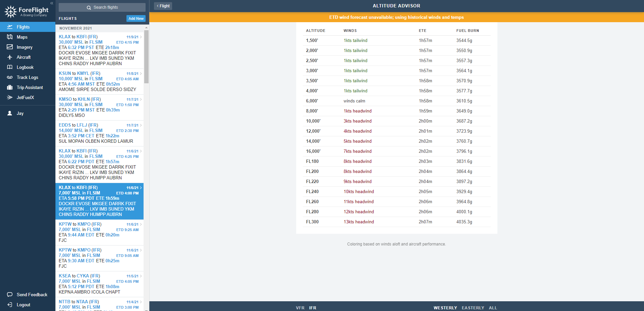Click the 13kts headwind entry

point(359,222)
